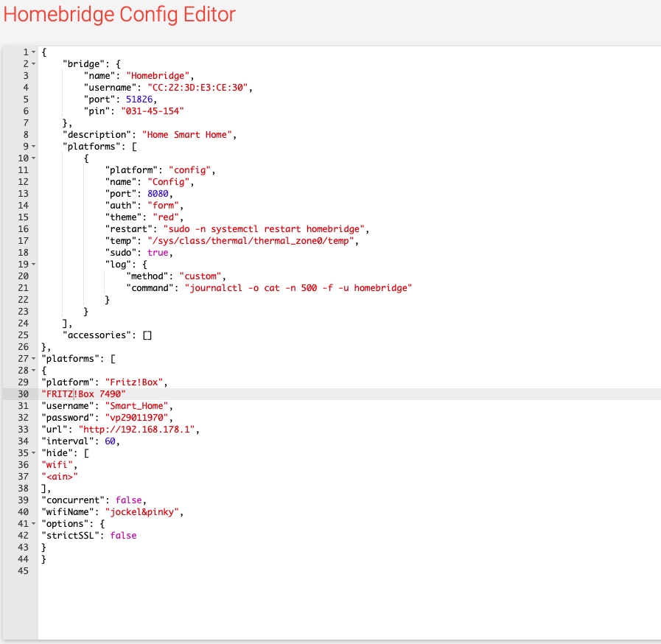
Task: Click the strictSSL false value
Action: coord(123,535)
